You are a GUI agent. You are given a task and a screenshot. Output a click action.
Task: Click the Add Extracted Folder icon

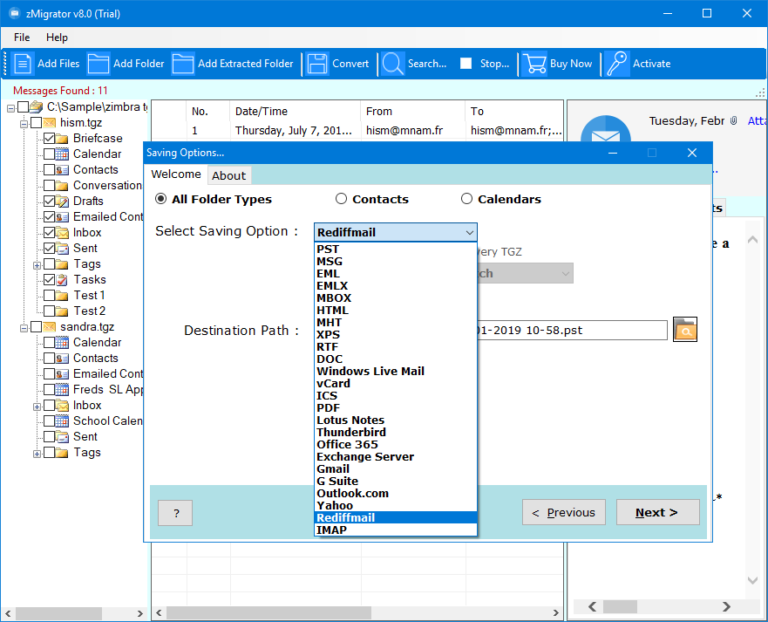(183, 64)
